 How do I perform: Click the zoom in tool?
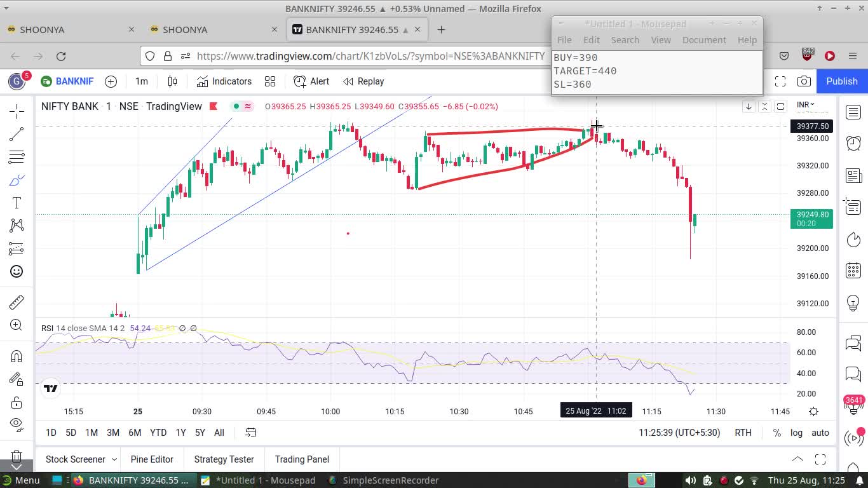pos(17,325)
